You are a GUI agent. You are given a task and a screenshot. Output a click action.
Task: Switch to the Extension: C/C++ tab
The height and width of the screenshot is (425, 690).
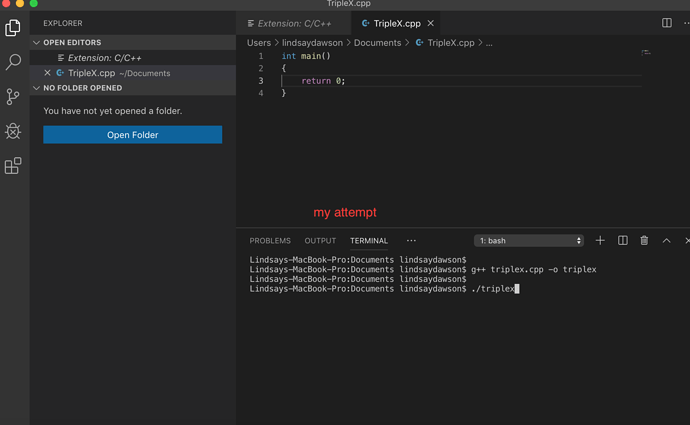[294, 23]
